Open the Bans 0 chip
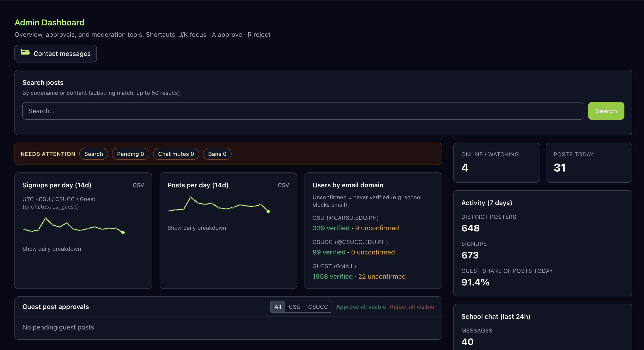644x350 pixels. tap(217, 154)
